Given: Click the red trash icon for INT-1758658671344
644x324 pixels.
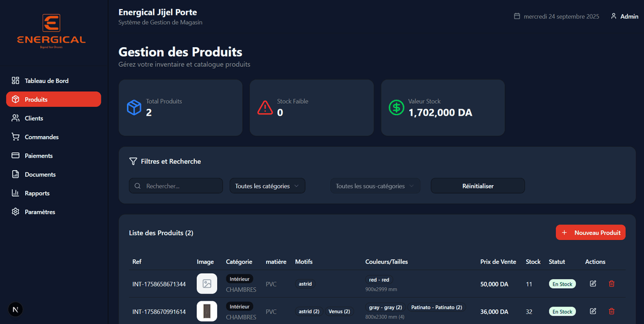Looking at the screenshot, I should point(611,283).
